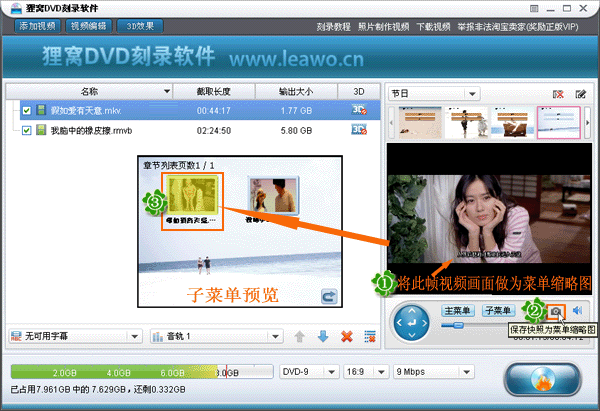This screenshot has height=411, width=600.
Task: Open the 下载视频 link
Action: tap(433, 27)
